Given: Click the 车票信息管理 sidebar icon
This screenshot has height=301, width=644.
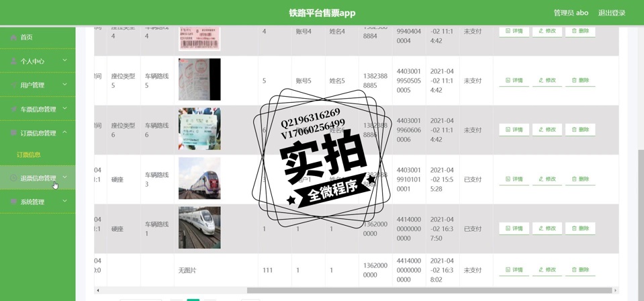Looking at the screenshot, I should pyautogui.click(x=13, y=109).
